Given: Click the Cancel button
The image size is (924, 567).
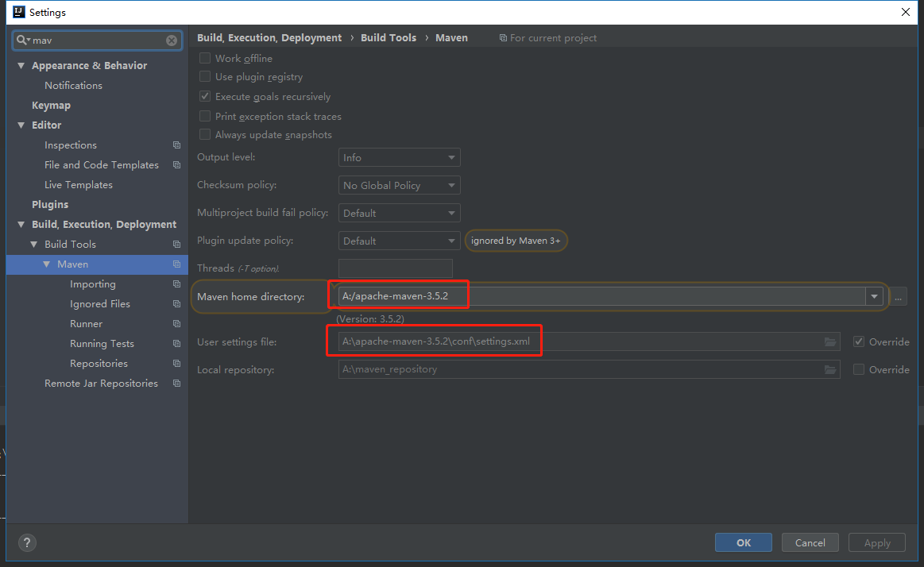Looking at the screenshot, I should pos(810,542).
